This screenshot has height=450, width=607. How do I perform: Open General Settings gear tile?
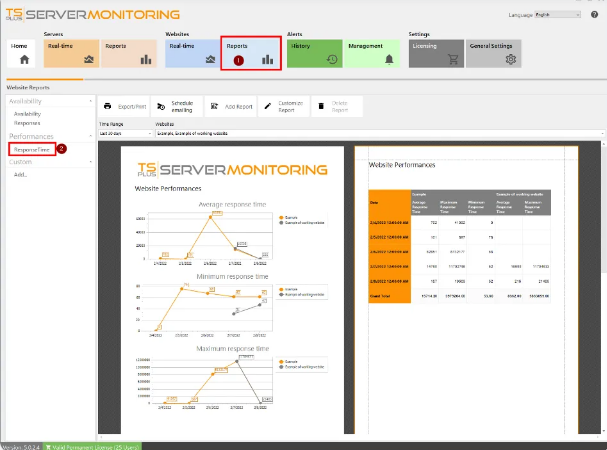click(494, 53)
